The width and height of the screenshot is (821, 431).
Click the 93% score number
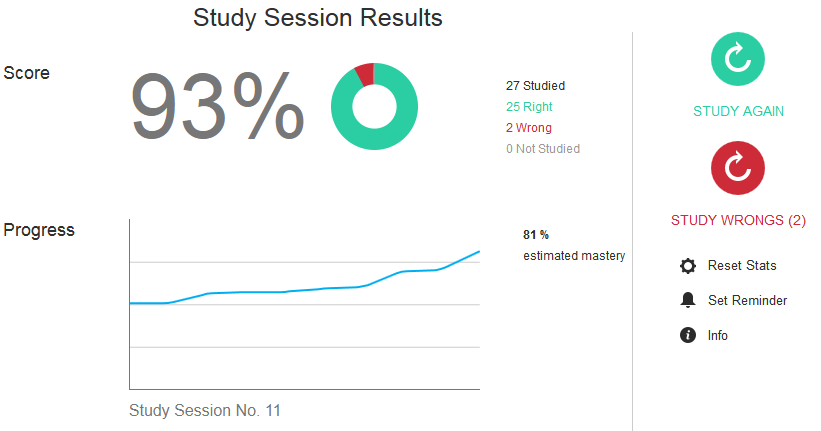[x=217, y=106]
